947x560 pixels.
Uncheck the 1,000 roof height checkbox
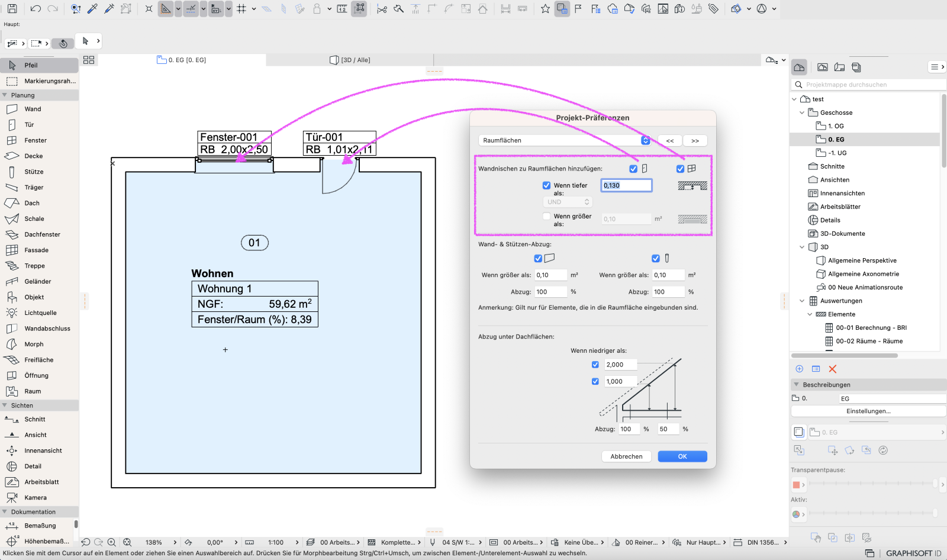595,381
